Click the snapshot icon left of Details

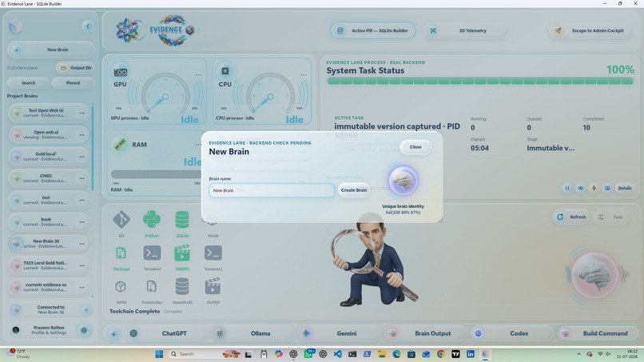click(x=607, y=188)
